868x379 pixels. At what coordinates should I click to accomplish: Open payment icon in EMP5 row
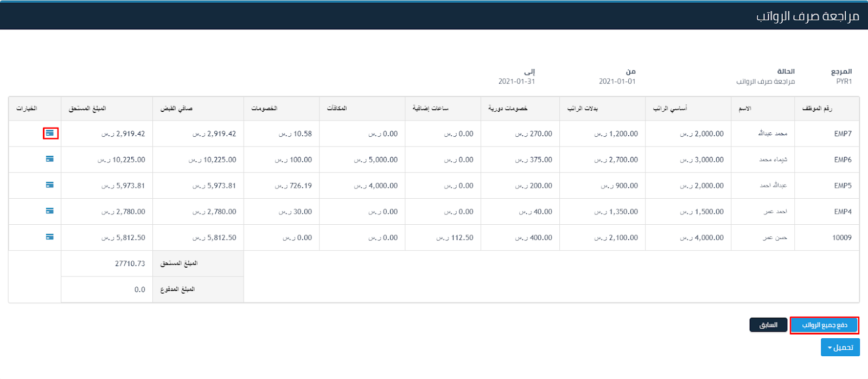click(50, 185)
